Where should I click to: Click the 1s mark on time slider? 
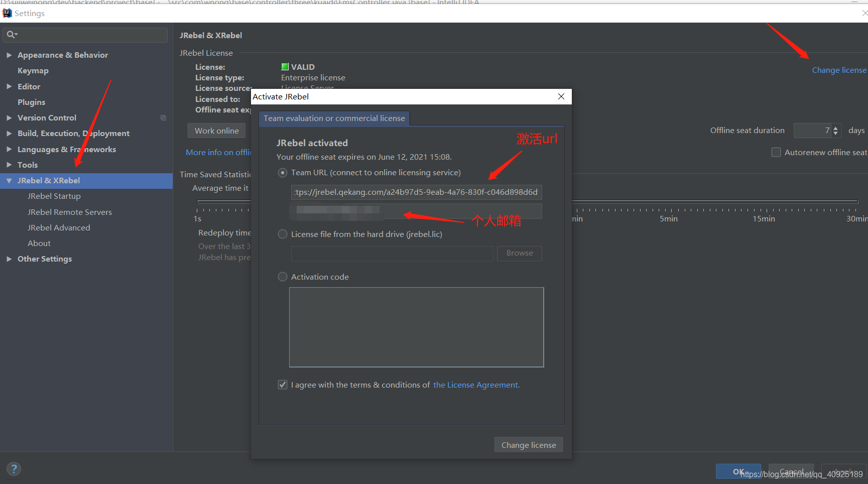(197, 219)
